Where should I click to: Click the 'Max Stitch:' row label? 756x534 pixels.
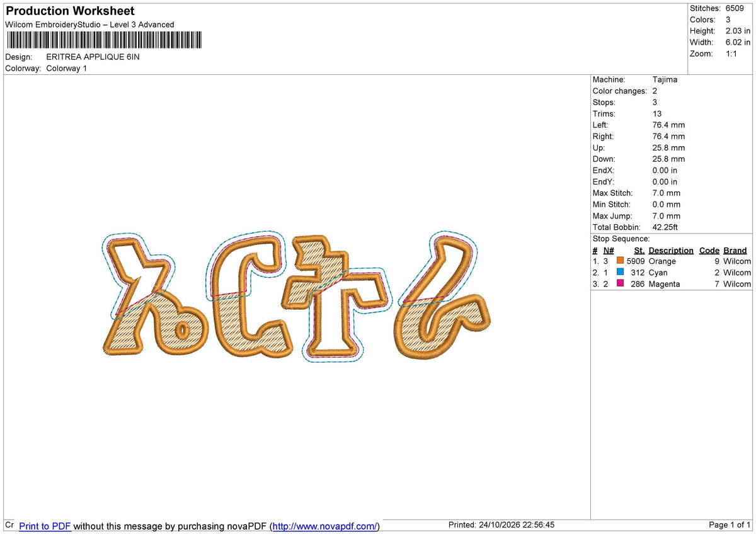pos(613,193)
